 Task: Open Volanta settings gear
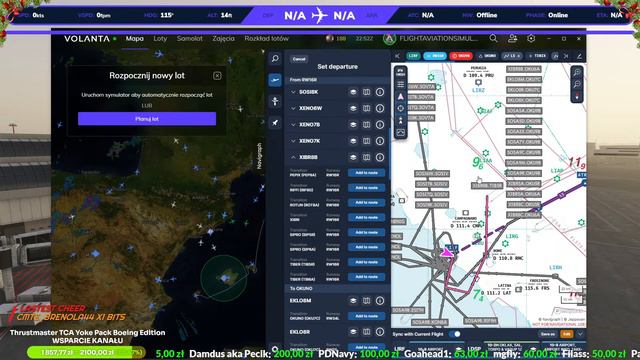[x=531, y=38]
